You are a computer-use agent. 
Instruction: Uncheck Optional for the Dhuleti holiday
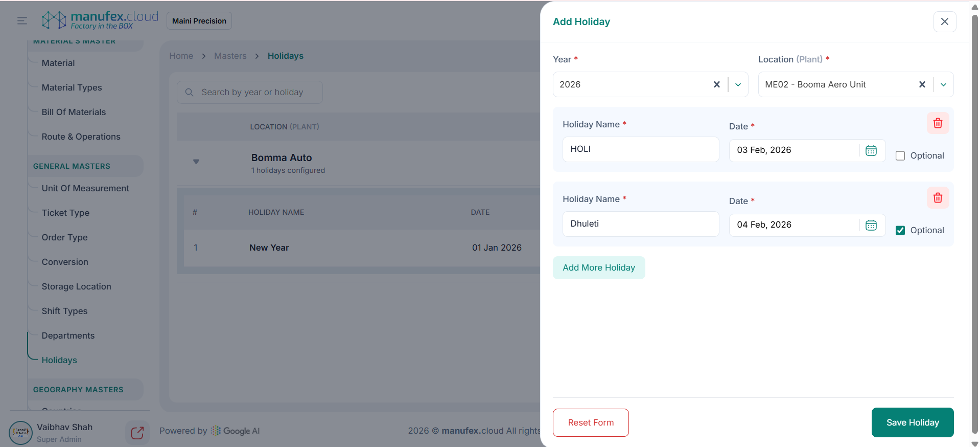point(900,231)
